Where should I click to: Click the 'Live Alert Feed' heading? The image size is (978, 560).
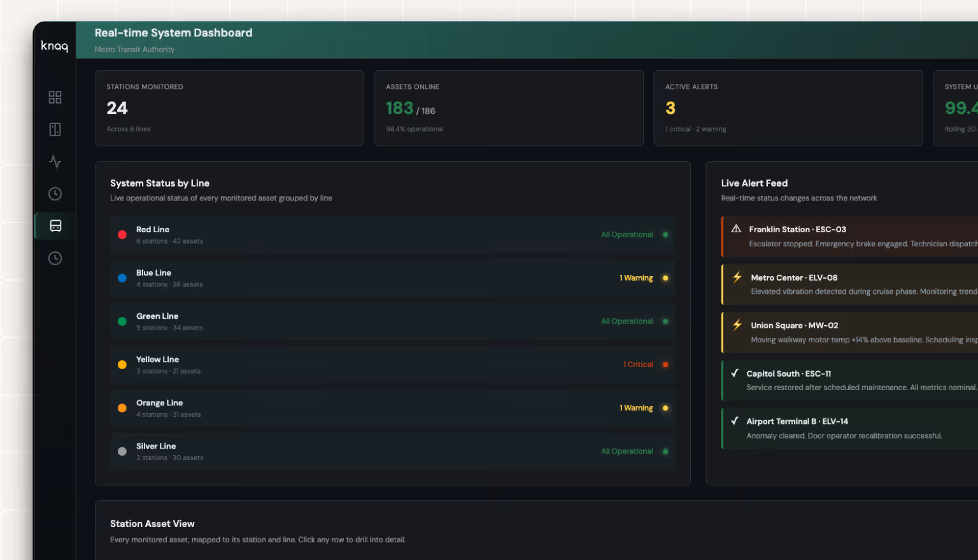coord(755,183)
